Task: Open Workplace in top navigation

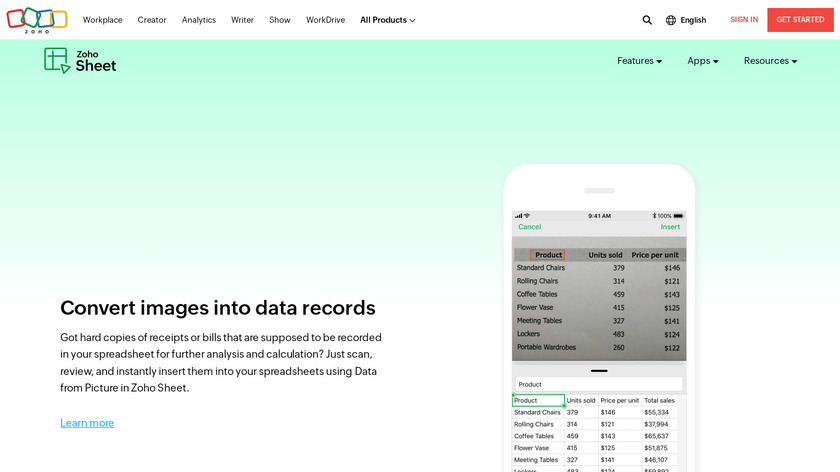Action: click(102, 20)
